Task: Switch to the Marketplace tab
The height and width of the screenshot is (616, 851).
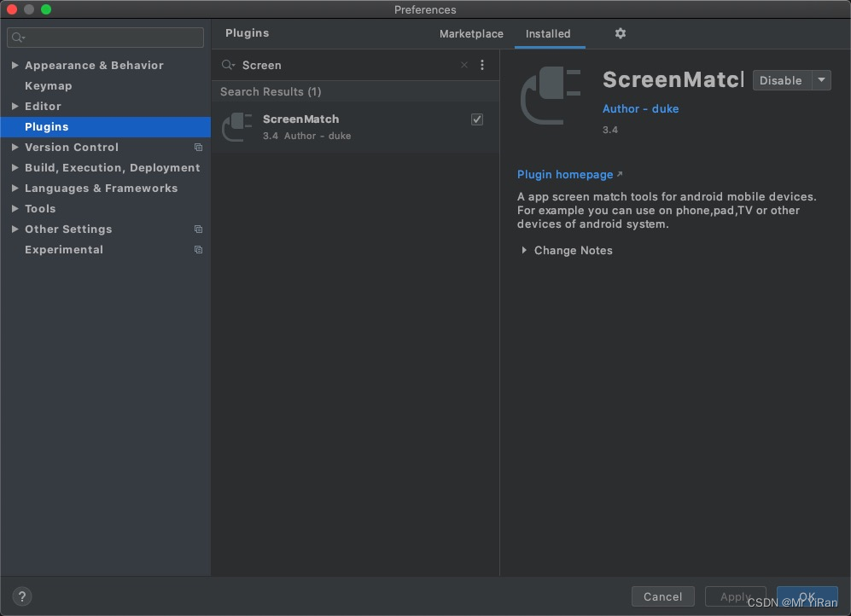Action: [471, 33]
